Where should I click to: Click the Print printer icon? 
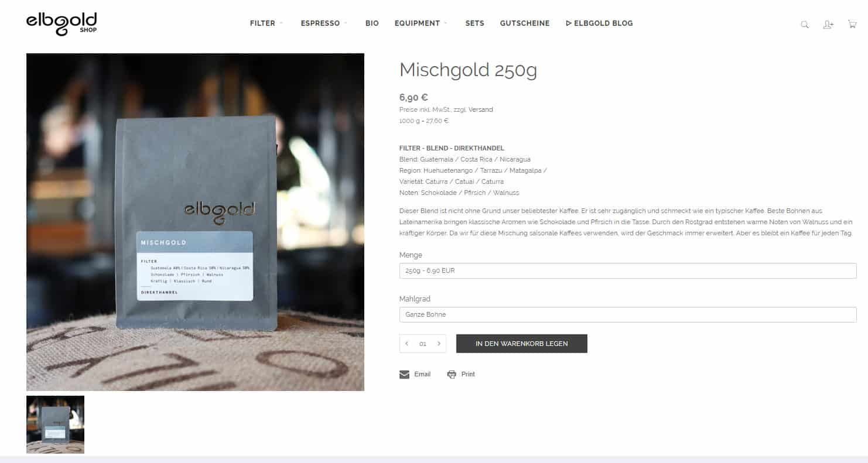tap(452, 375)
